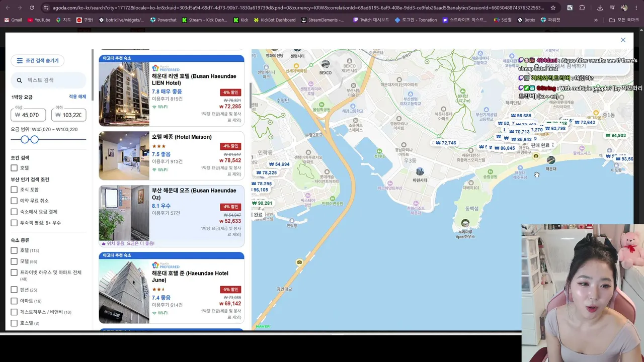Click the 마린시티 landmark icon on map
644x362 pixels.
420,172
